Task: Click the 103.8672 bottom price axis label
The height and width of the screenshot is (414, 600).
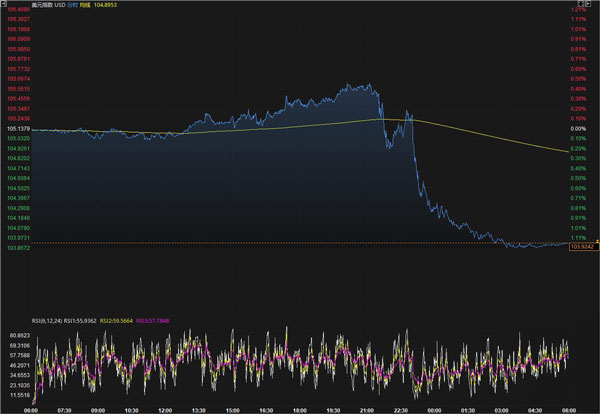Action: pos(17,247)
